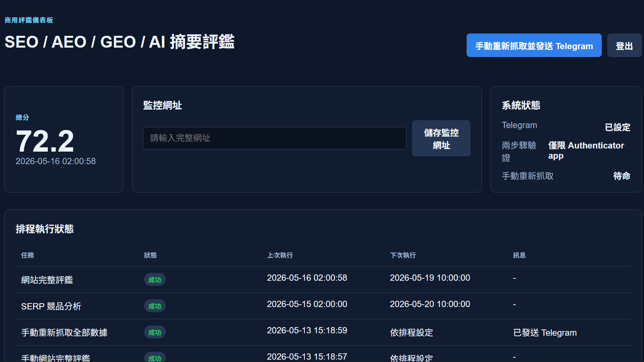The image size is (644, 362).
Task: Click the 儲存監控網址 save button
Action: point(441,138)
